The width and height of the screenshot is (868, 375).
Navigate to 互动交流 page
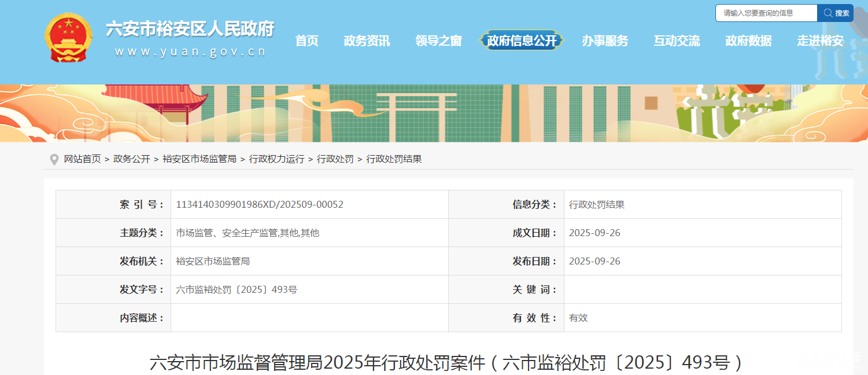coord(677,41)
